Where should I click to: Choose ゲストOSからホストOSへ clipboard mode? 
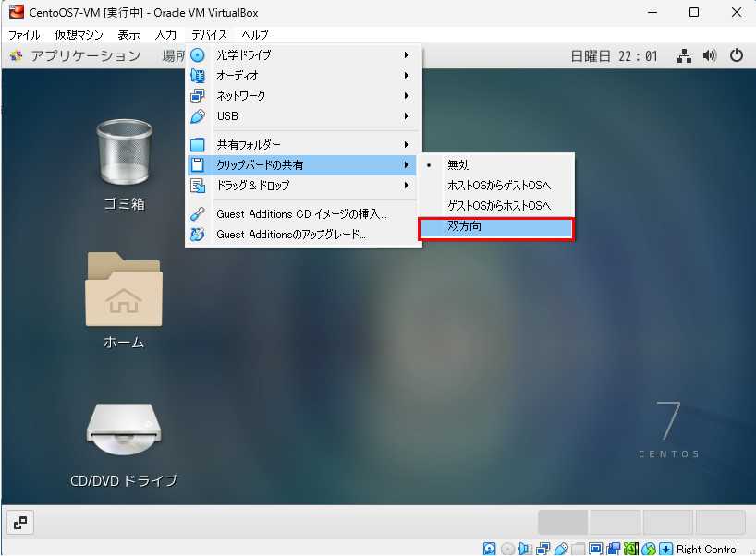(x=498, y=205)
